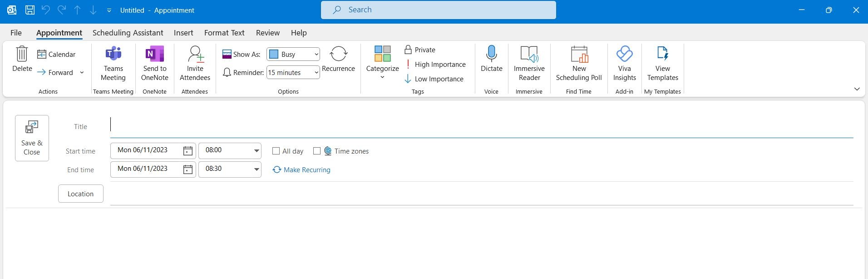Click in the Search box

pos(438,10)
